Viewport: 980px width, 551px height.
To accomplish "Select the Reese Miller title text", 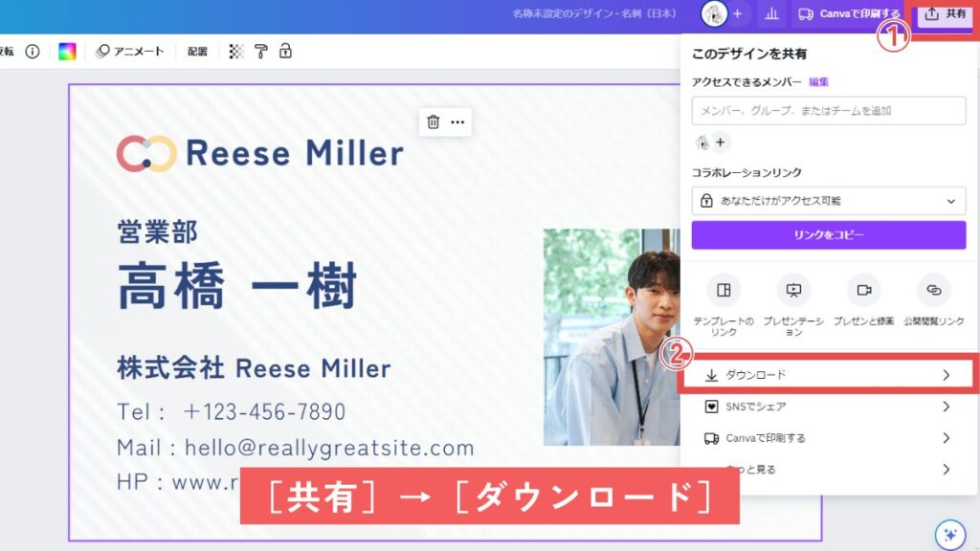I will point(295,154).
